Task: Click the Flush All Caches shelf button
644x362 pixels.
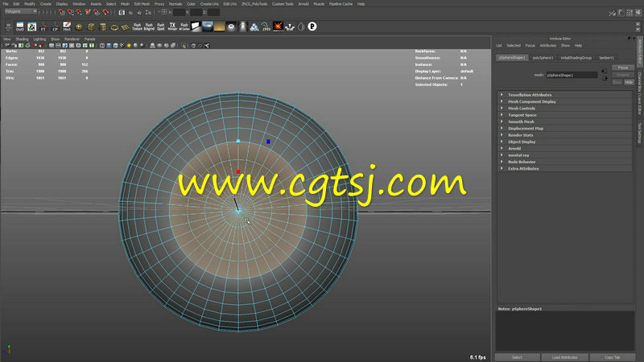Action: click(184, 27)
